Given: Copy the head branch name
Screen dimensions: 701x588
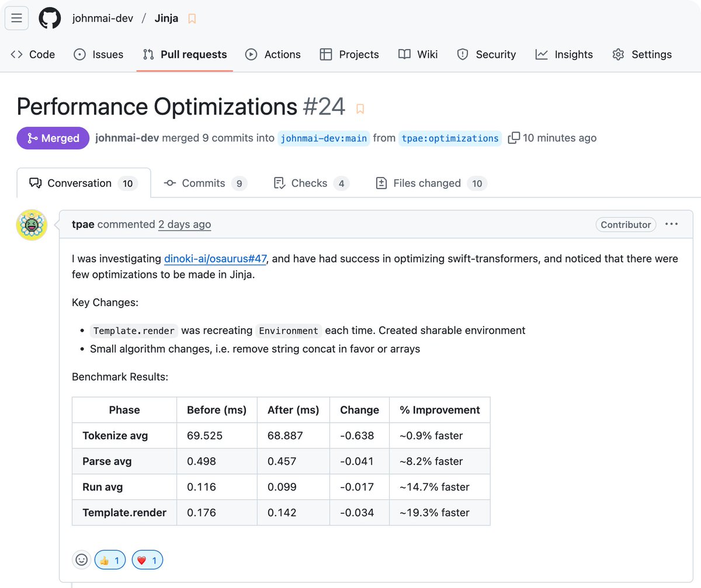Looking at the screenshot, I should 513,138.
